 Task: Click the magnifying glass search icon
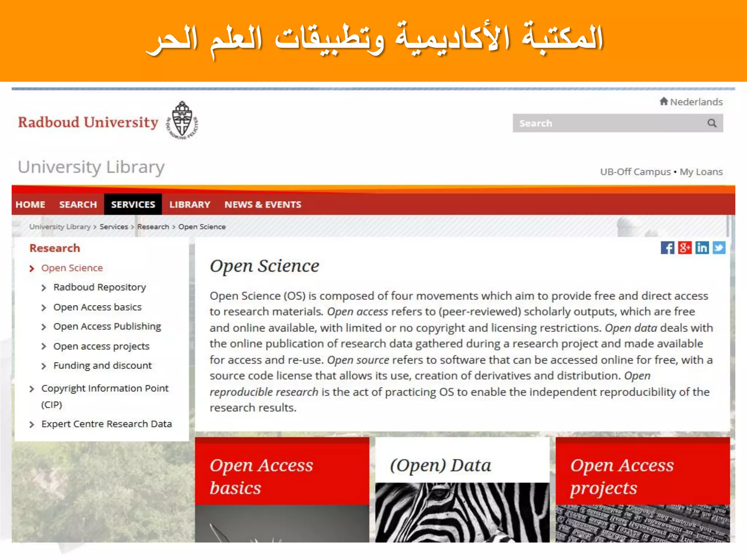tap(712, 123)
